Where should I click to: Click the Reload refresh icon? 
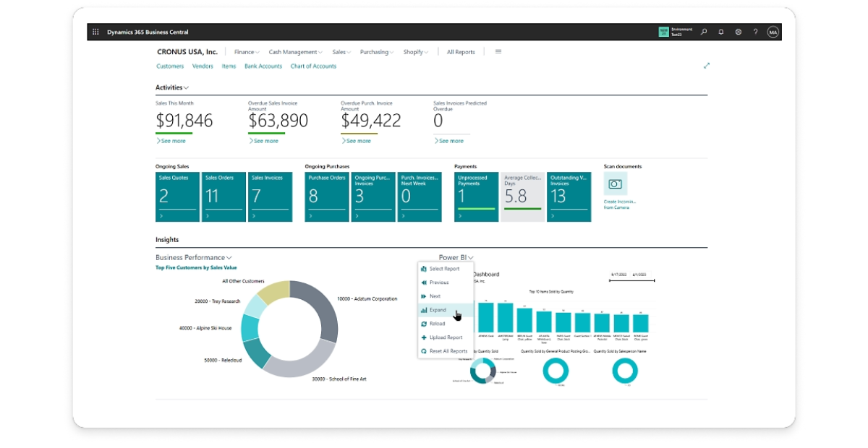point(424,324)
